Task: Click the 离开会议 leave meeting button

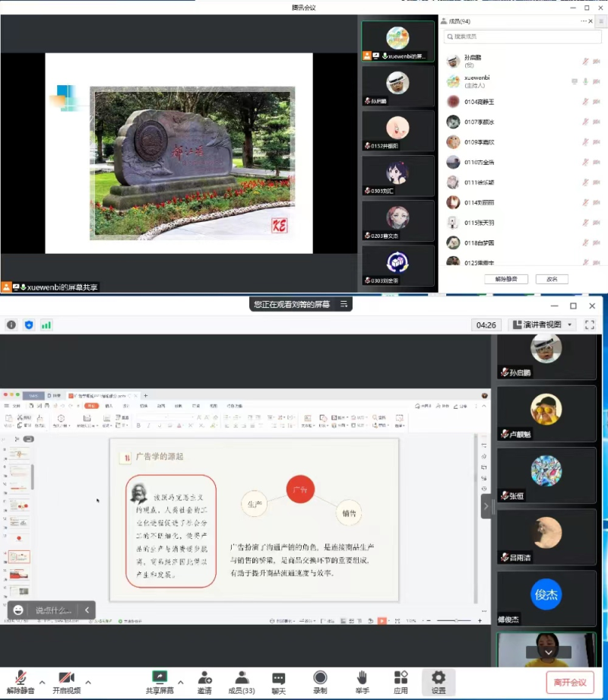Action: point(569,682)
